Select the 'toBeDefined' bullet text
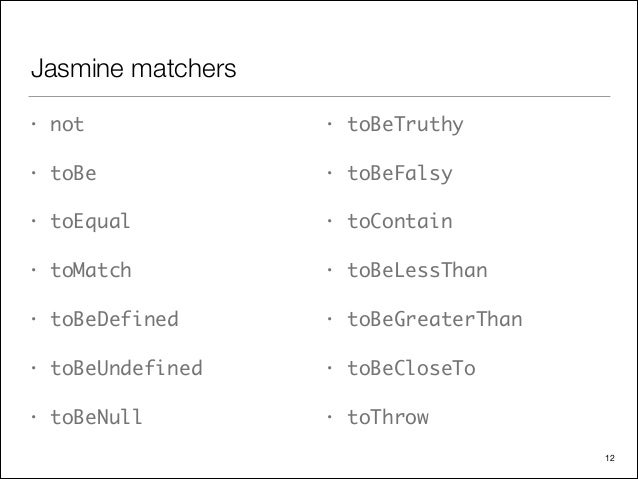This screenshot has width=638, height=479. click(114, 319)
